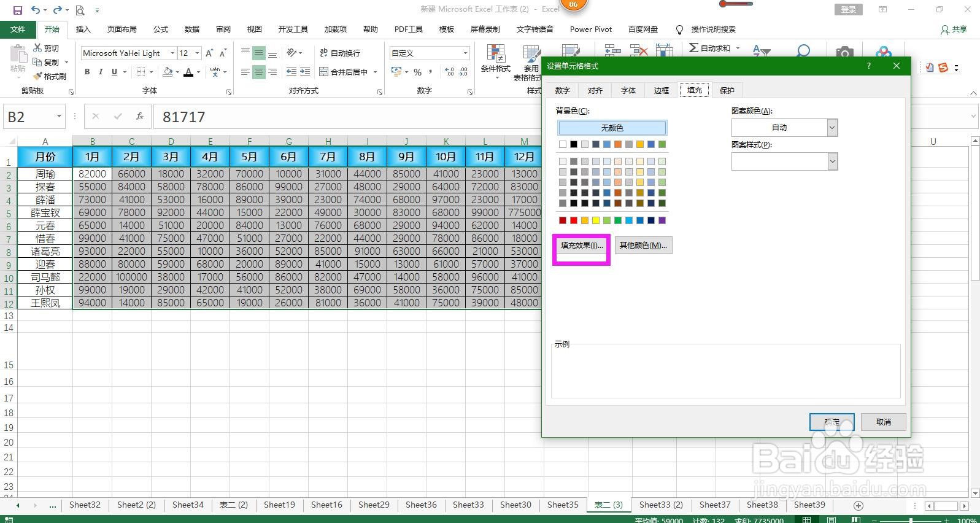
Task: Open 图案颜色 pattern color dropdown
Action: pos(832,128)
